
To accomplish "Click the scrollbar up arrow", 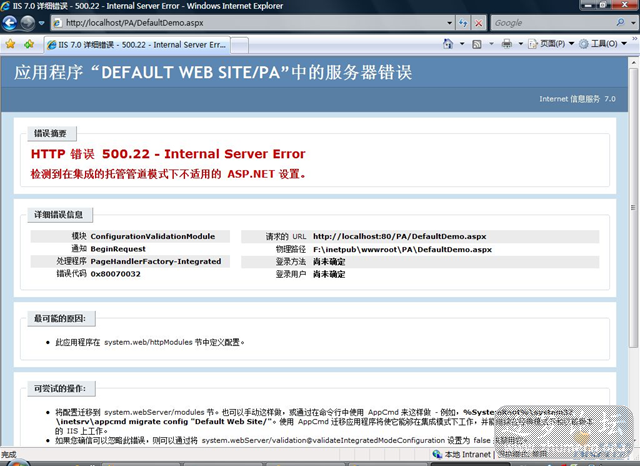I will coord(633,63).
